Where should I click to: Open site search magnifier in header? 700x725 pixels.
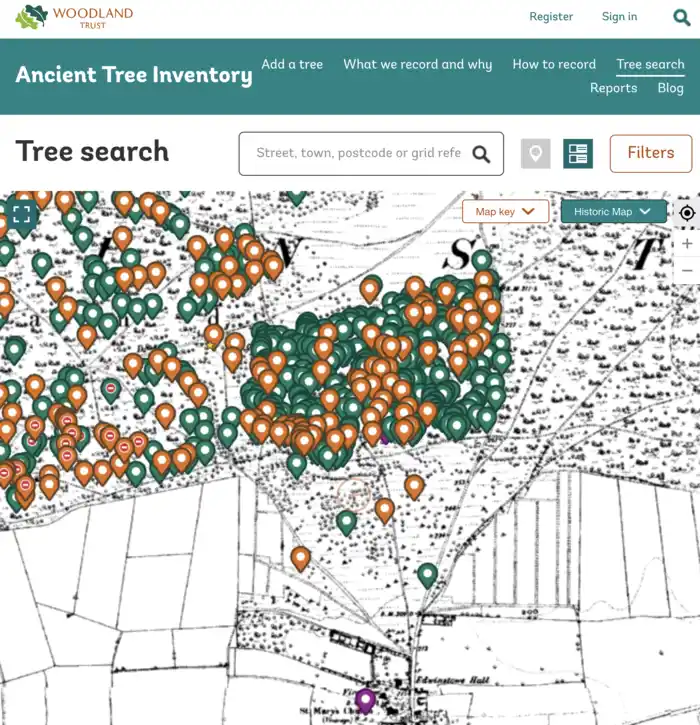681,17
